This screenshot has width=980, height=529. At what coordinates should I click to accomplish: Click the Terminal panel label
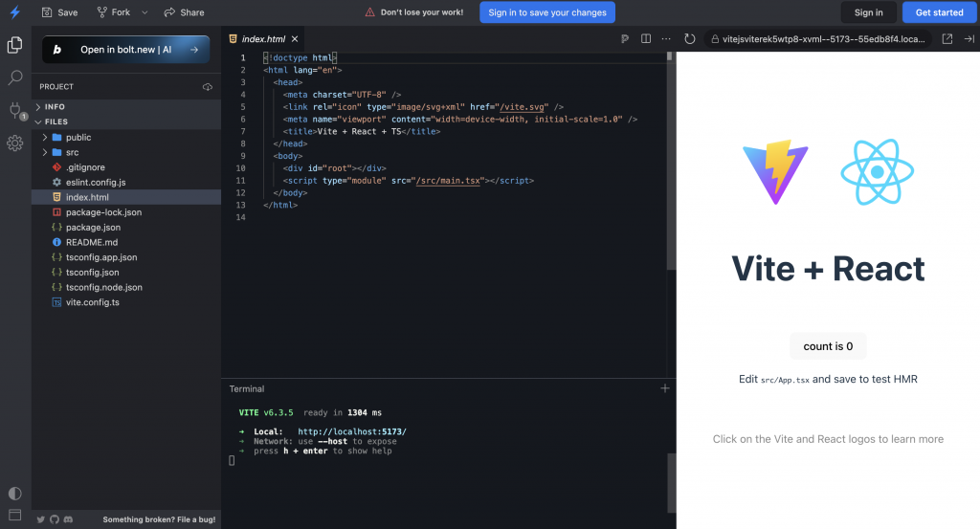(247, 388)
